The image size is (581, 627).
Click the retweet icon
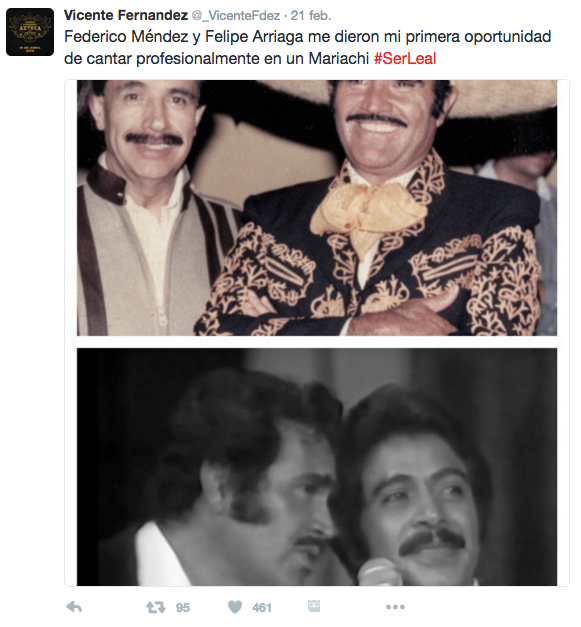pyautogui.click(x=156, y=607)
